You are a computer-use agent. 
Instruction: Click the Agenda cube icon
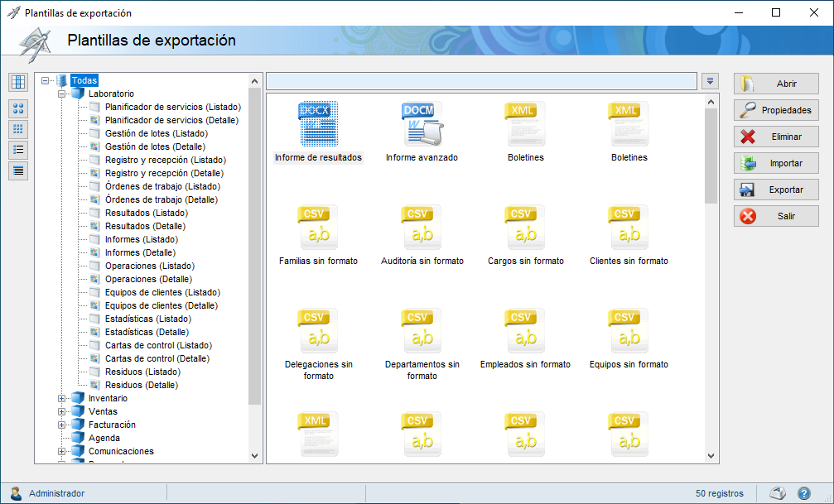pos(78,438)
